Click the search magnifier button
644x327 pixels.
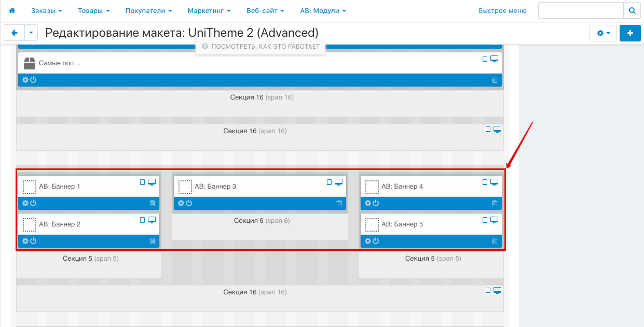tap(632, 10)
